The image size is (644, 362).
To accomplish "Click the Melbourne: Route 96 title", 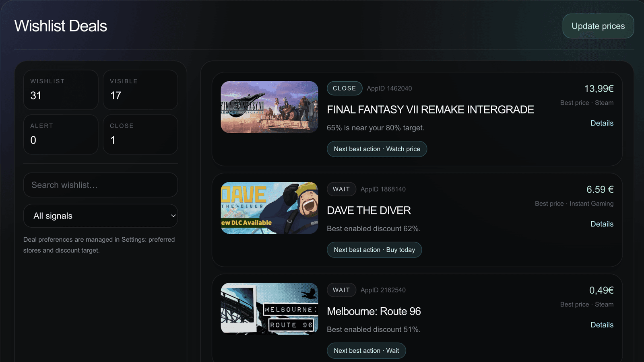I will (x=374, y=311).
